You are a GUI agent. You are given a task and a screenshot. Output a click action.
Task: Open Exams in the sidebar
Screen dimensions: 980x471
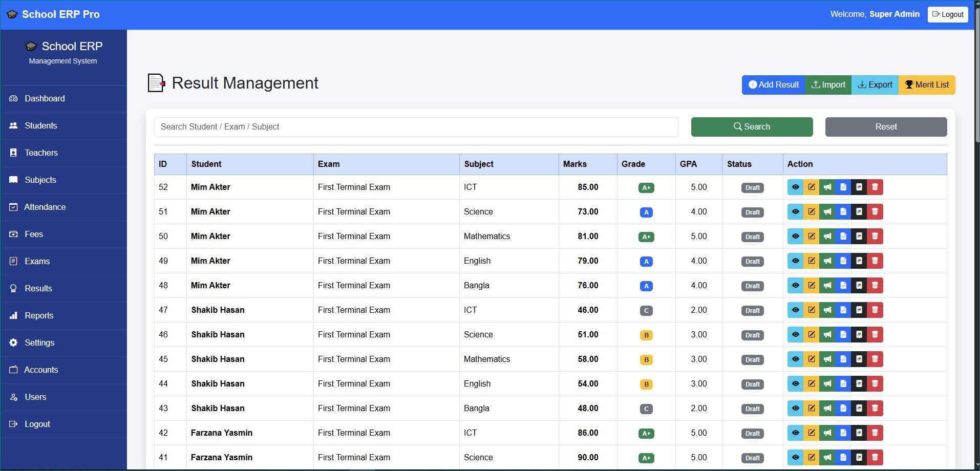tap(63, 262)
